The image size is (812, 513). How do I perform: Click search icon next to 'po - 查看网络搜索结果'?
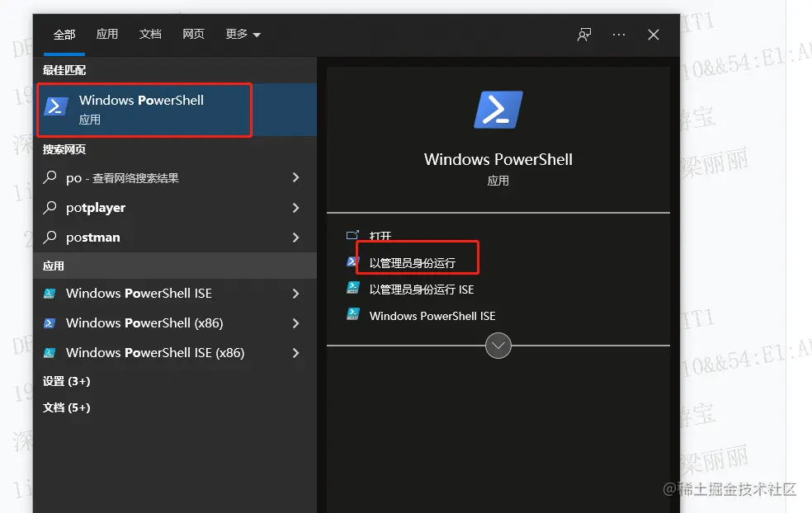[x=50, y=177]
